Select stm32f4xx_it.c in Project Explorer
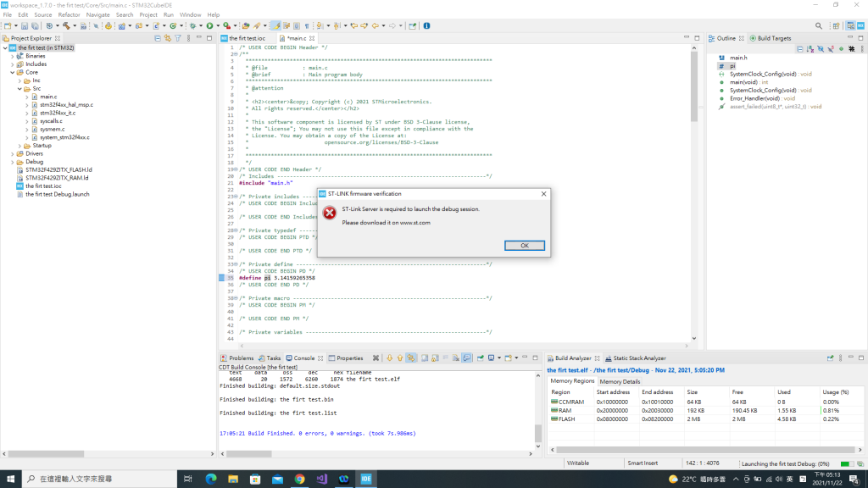This screenshot has width=868, height=488. 58,113
